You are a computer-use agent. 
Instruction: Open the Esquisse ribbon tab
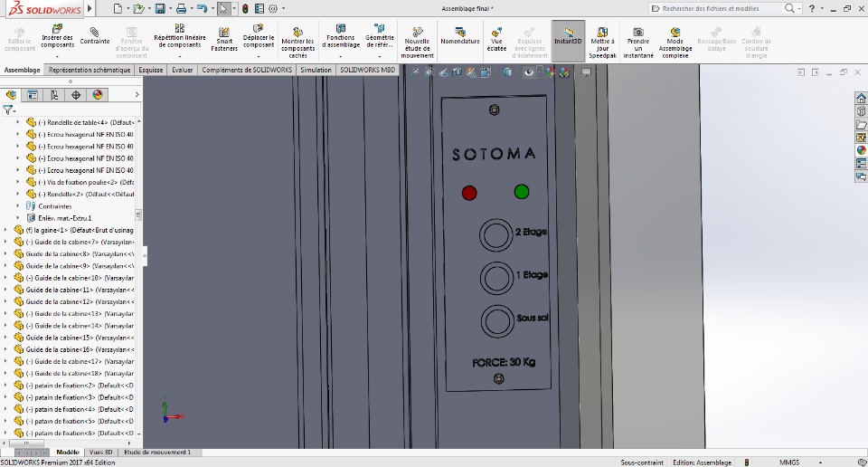[151, 70]
